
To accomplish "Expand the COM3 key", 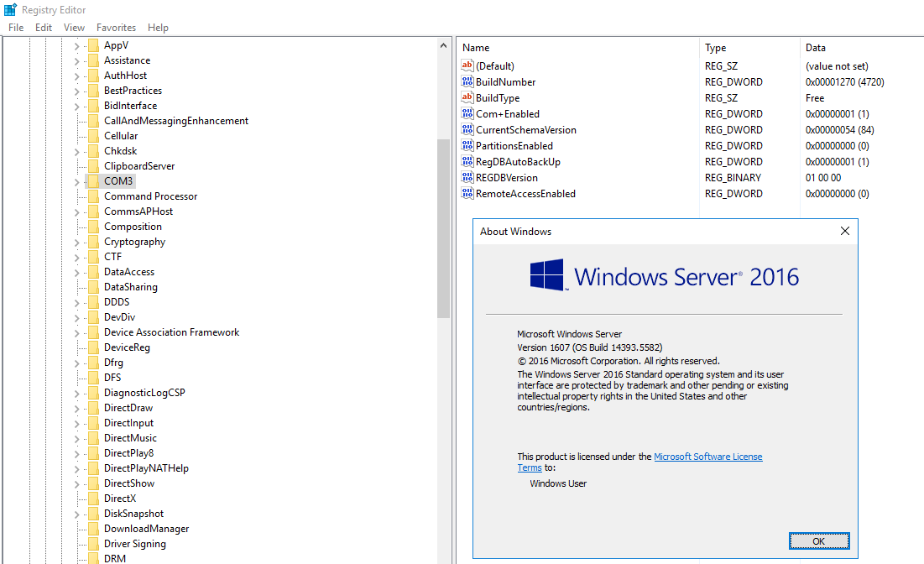I will point(76,181).
